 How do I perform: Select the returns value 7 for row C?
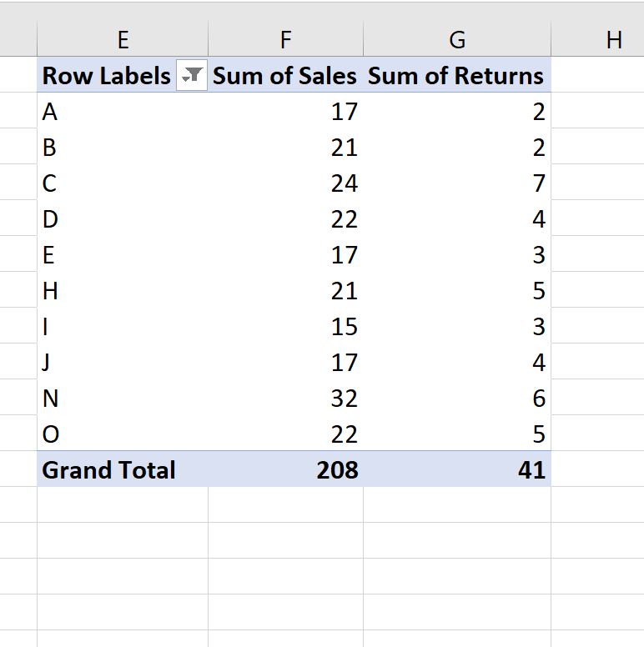coord(457,183)
